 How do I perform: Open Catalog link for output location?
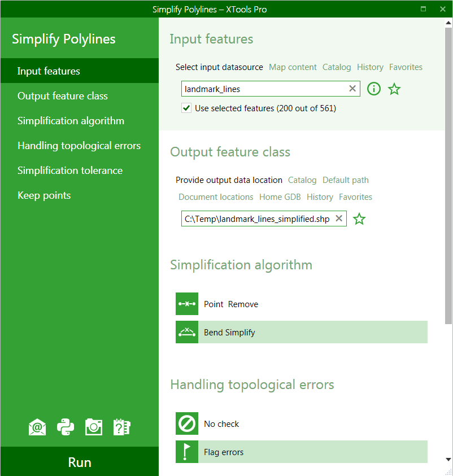302,180
